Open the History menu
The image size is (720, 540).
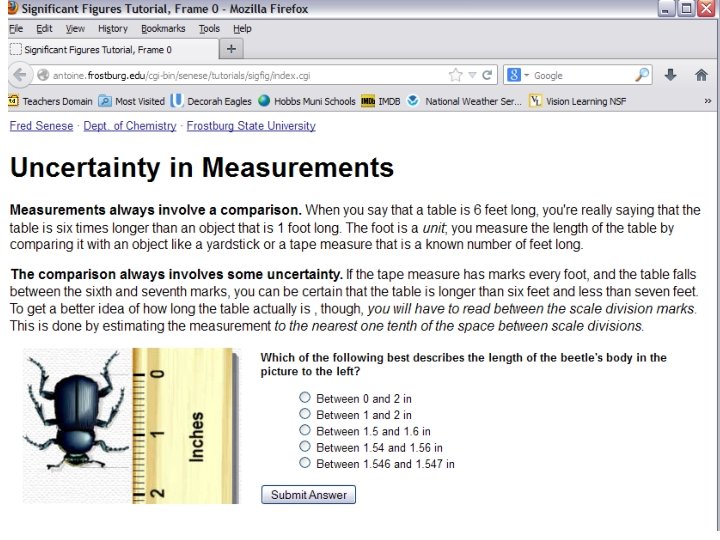[112, 28]
